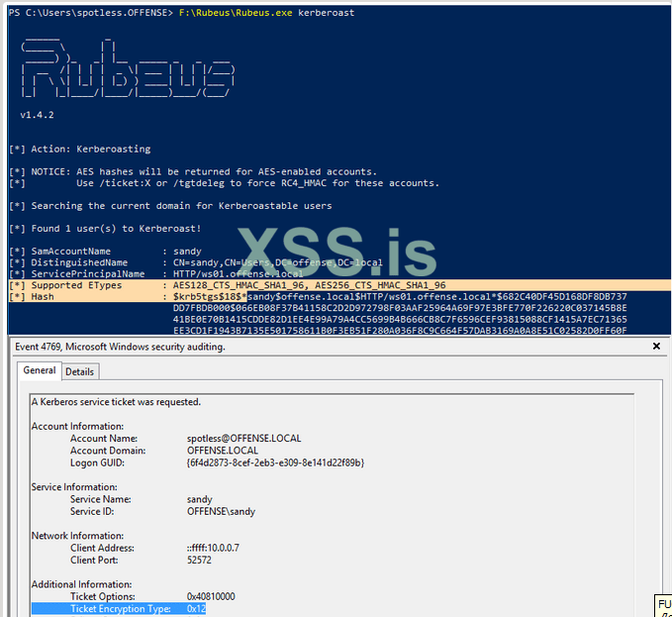672x617 pixels.
Task: Click Client Address ::ffff:10.0.0.7
Action: tap(213, 548)
